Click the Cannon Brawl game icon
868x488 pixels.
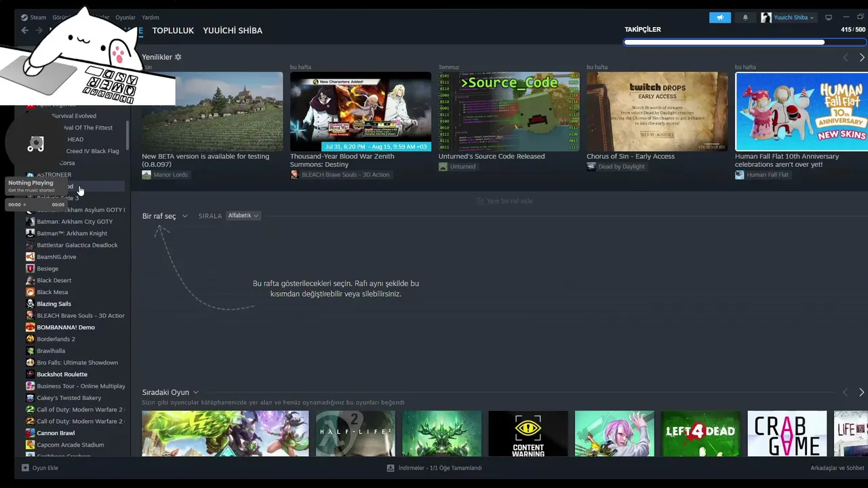[30, 433]
